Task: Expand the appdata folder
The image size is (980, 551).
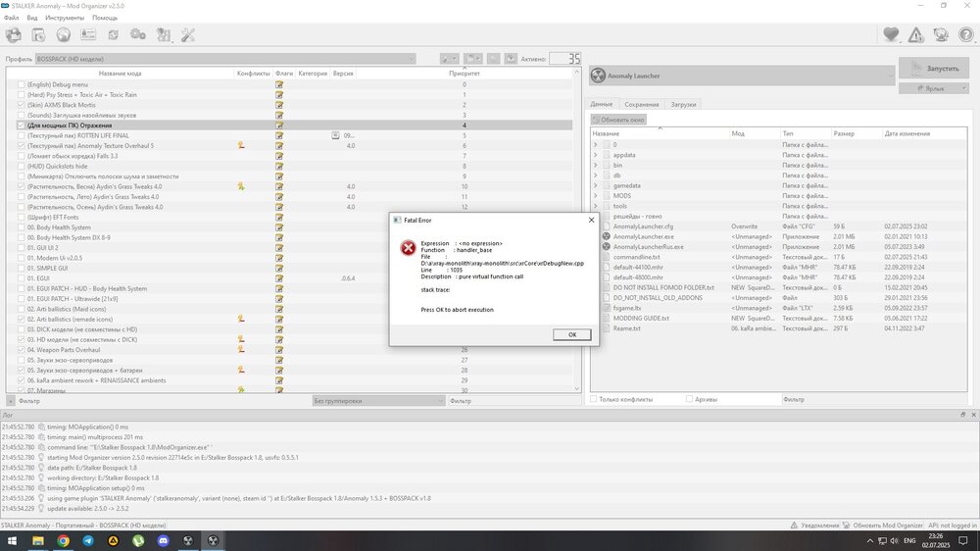Action: tap(595, 155)
